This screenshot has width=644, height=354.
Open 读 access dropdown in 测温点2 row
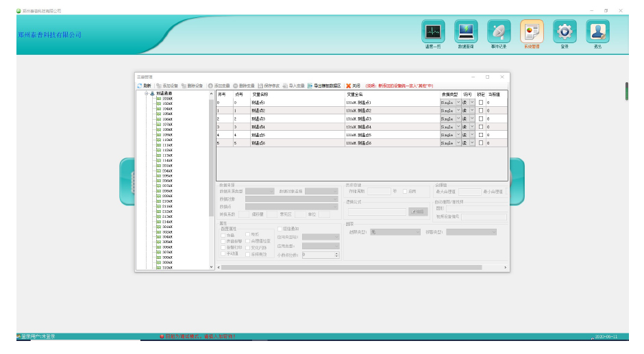pyautogui.click(x=472, y=110)
